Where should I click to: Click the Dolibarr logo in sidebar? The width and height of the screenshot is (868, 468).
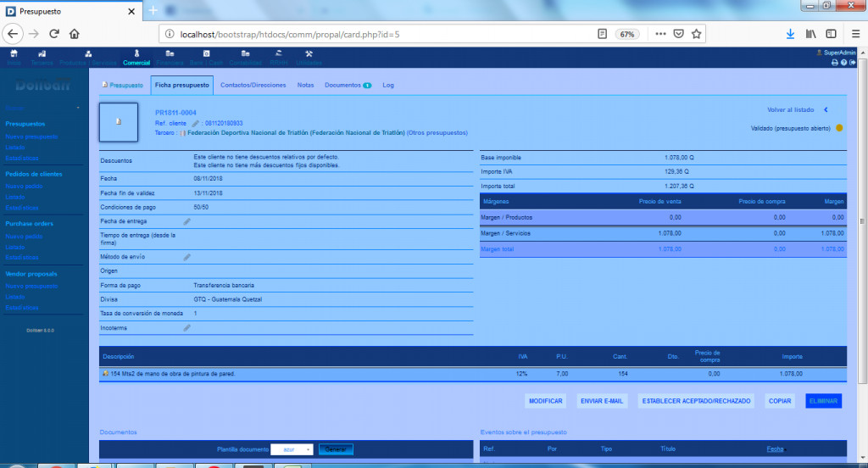tap(43, 86)
